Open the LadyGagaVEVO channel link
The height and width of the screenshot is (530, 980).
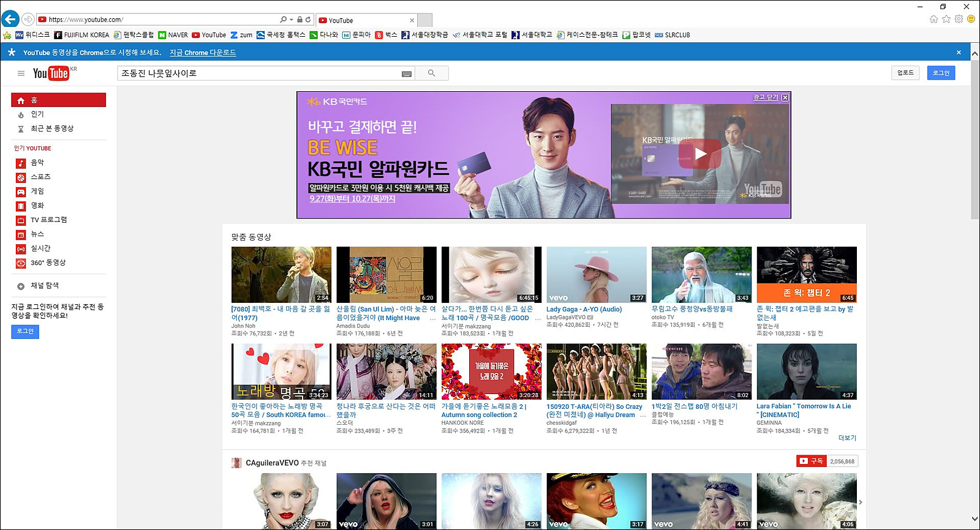point(566,318)
